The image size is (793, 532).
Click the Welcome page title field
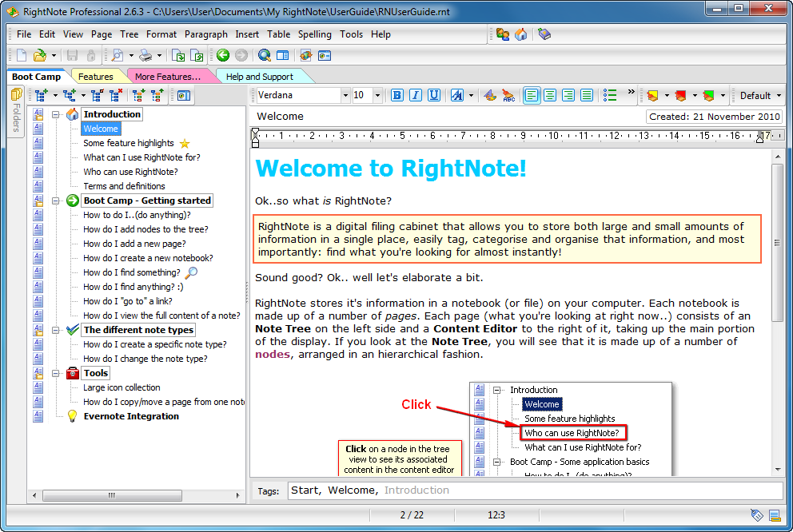click(448, 117)
